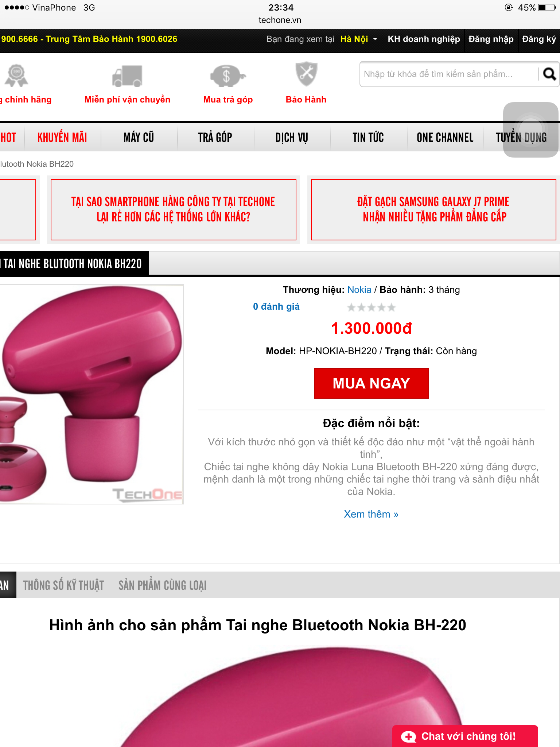Switch to SẢN PHẨM CÙNG LOẠI tab
Image resolution: width=560 pixels, height=747 pixels.
tap(162, 585)
